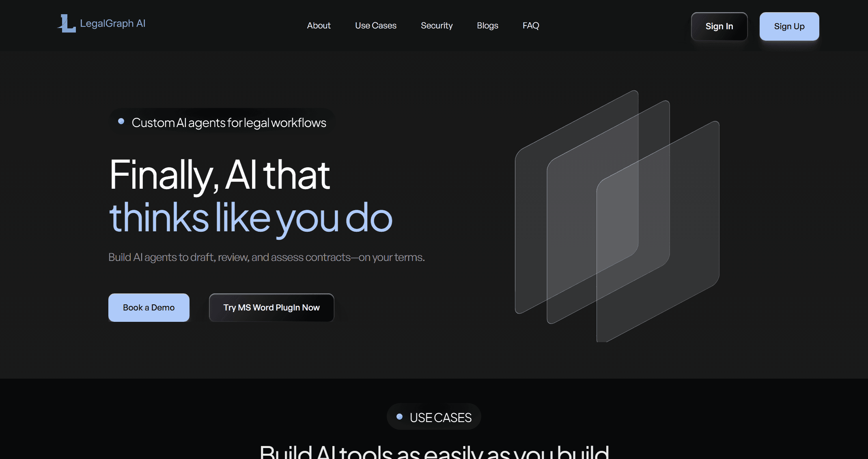
Task: Click the LegalGraph AI L-shaped logo icon
Action: (67, 24)
